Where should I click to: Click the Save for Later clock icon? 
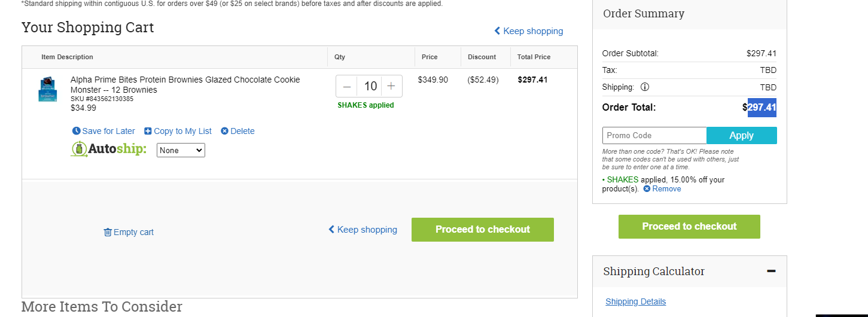pyautogui.click(x=76, y=131)
